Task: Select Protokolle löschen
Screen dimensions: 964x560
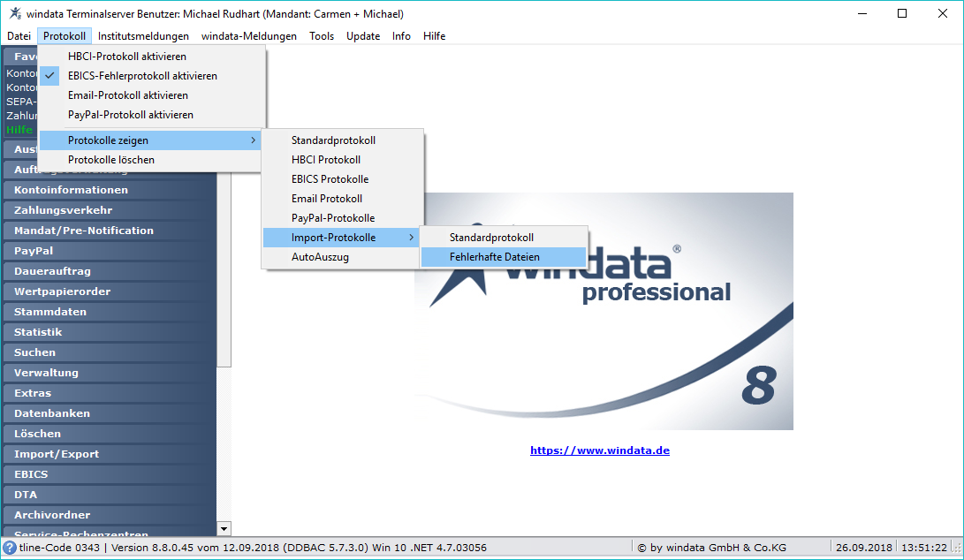Action: coord(151,160)
